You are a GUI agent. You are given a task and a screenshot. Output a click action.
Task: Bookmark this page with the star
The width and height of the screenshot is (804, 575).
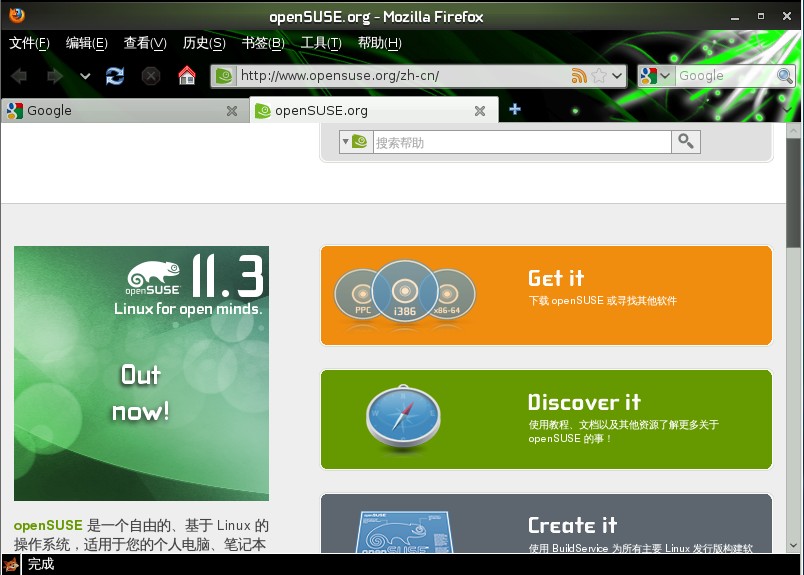(x=598, y=76)
